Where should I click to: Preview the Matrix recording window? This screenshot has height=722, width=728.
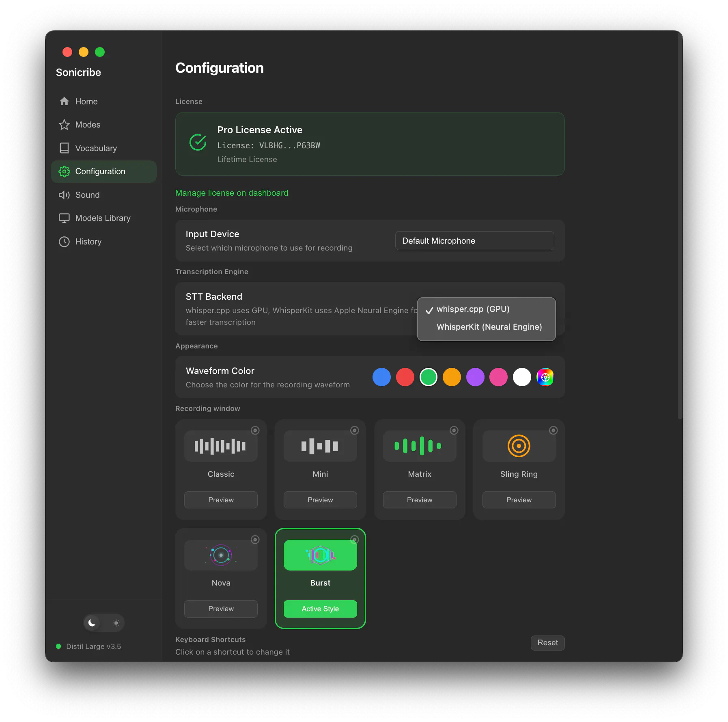(x=420, y=500)
